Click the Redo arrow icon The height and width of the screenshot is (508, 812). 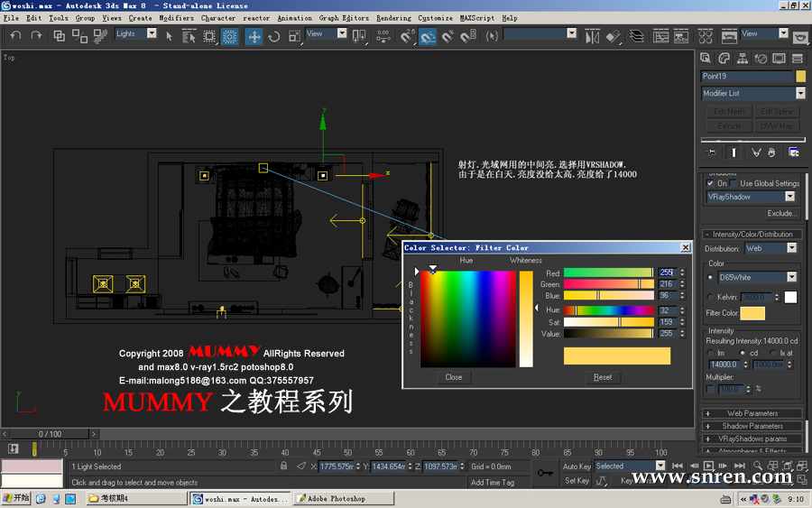pyautogui.click(x=36, y=36)
